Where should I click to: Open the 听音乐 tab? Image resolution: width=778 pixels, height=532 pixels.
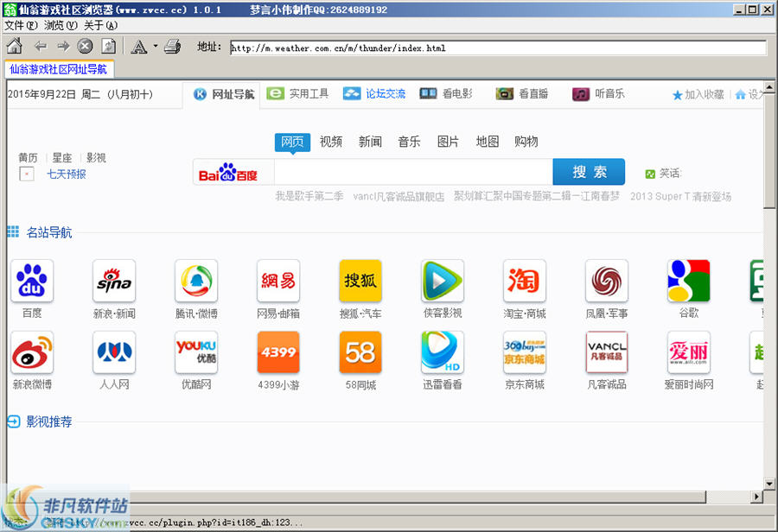[598, 94]
